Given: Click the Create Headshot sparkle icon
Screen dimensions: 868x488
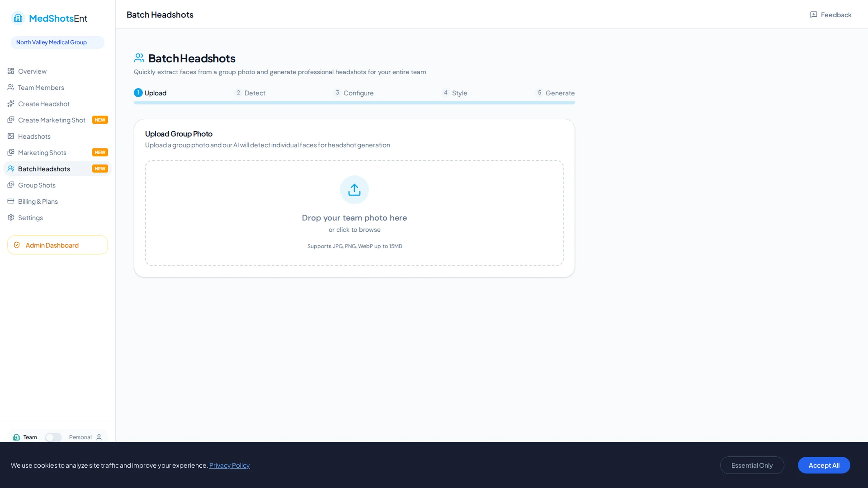Looking at the screenshot, I should point(11,104).
